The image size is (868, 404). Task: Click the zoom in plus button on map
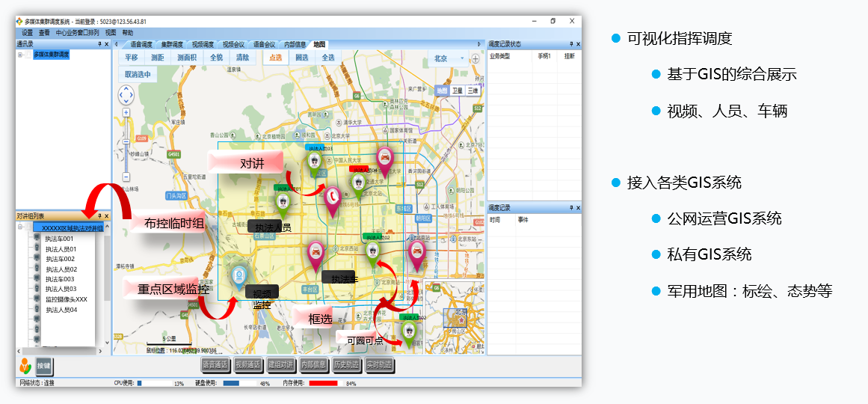126,112
